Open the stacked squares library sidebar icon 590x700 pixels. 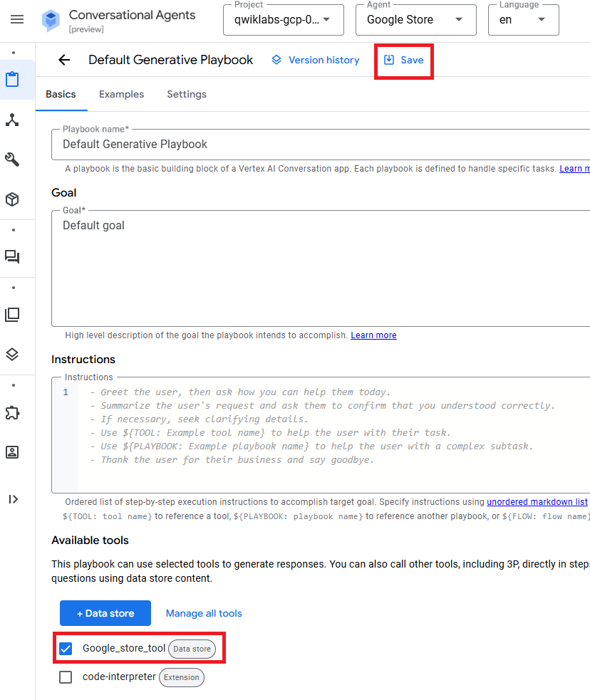click(12, 315)
